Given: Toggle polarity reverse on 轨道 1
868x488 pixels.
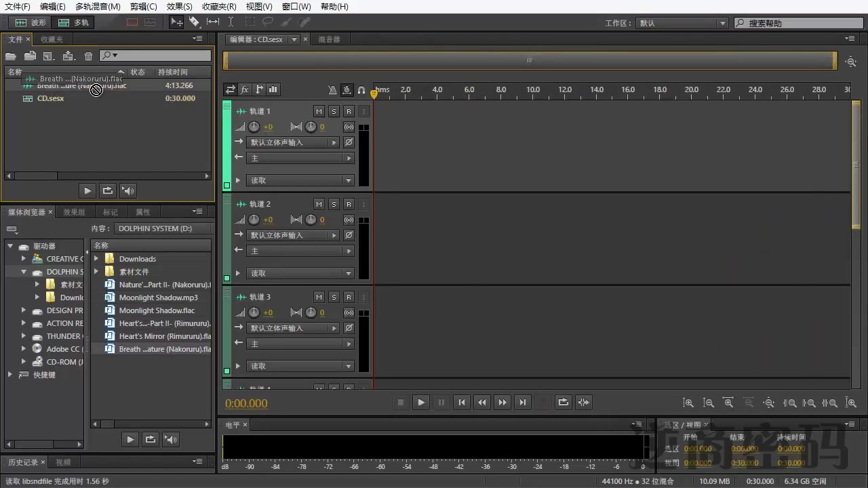Looking at the screenshot, I should (349, 142).
